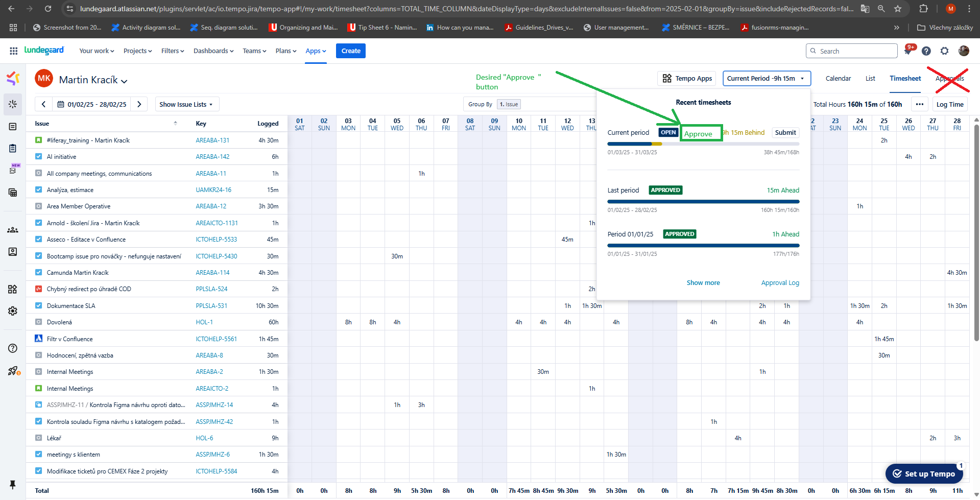Expand the Current Period dropdown

tap(766, 79)
